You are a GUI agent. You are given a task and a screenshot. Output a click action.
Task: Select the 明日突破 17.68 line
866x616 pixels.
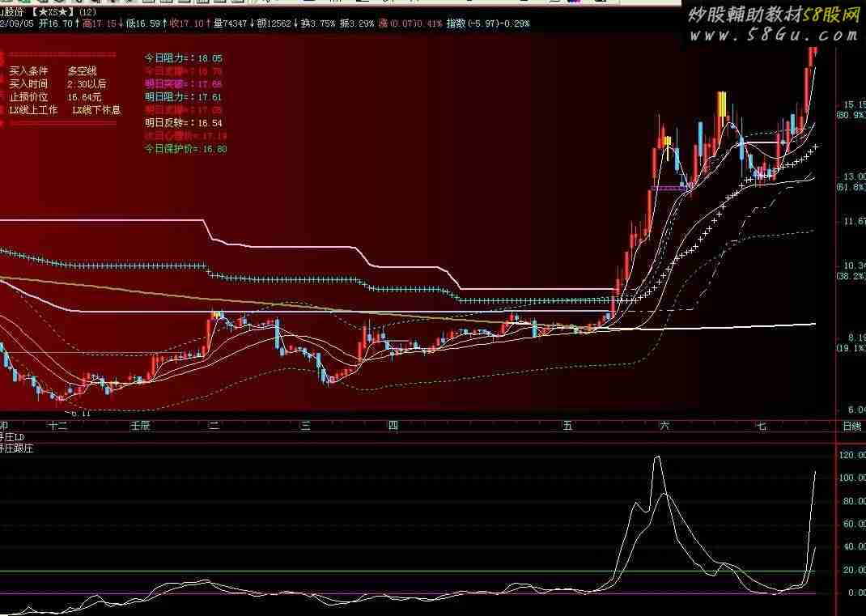click(x=184, y=84)
